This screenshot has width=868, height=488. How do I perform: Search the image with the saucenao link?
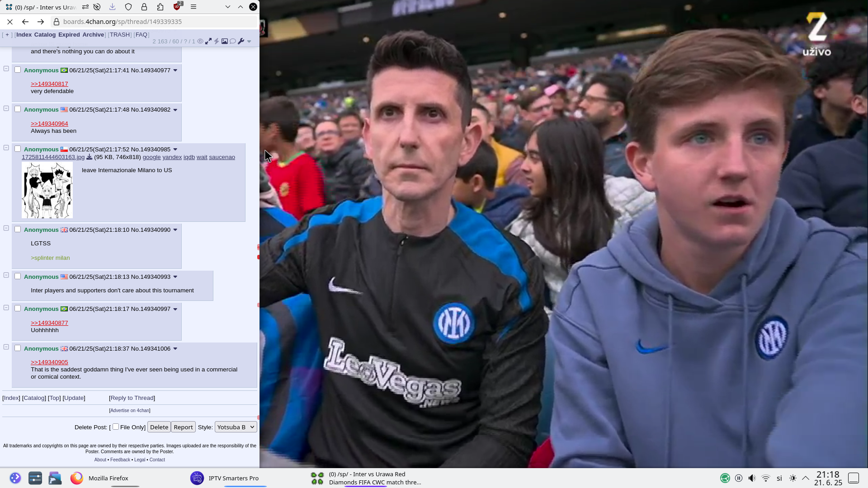(x=222, y=157)
